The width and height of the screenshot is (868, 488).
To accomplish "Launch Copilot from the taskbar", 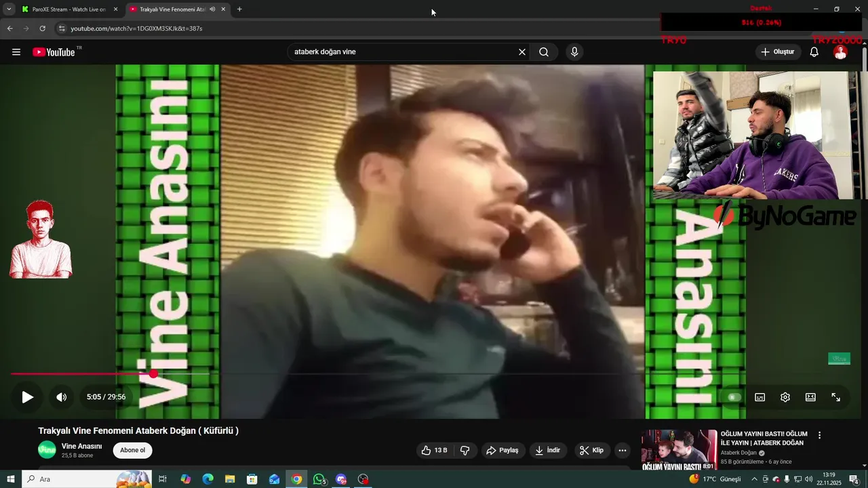I will click(186, 479).
